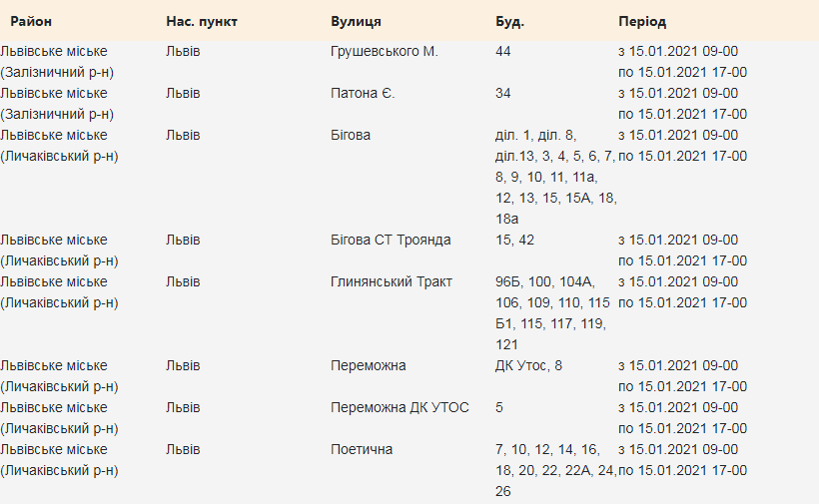Select the district cell in Патона Є. row

click(x=57, y=103)
